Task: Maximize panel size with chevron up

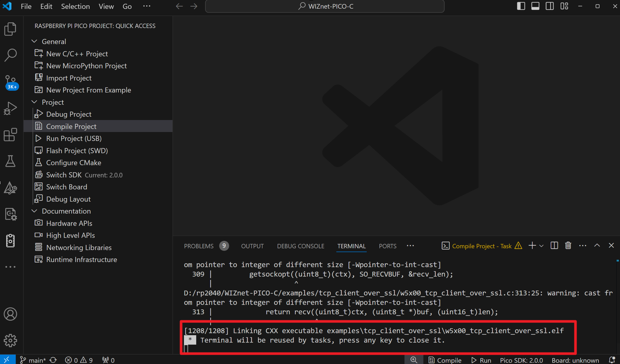Action: (597, 245)
